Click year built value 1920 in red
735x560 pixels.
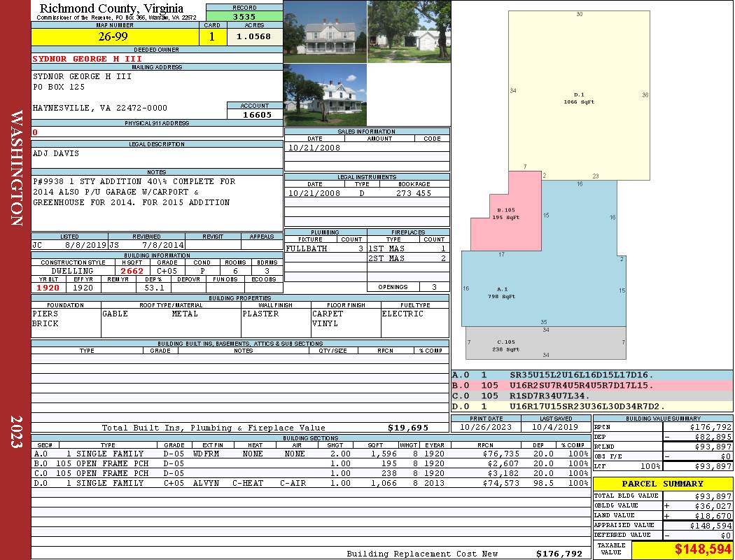pos(48,288)
